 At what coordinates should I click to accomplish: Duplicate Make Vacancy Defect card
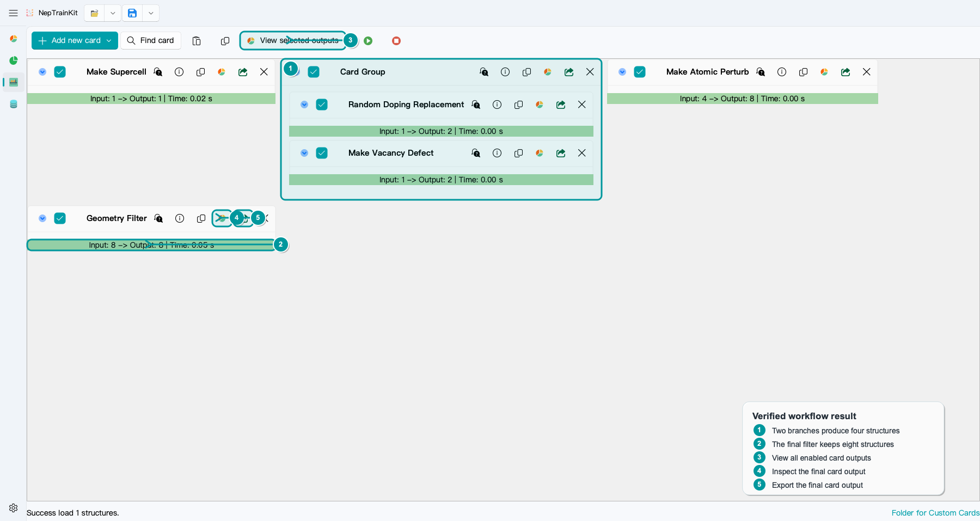pyautogui.click(x=518, y=153)
